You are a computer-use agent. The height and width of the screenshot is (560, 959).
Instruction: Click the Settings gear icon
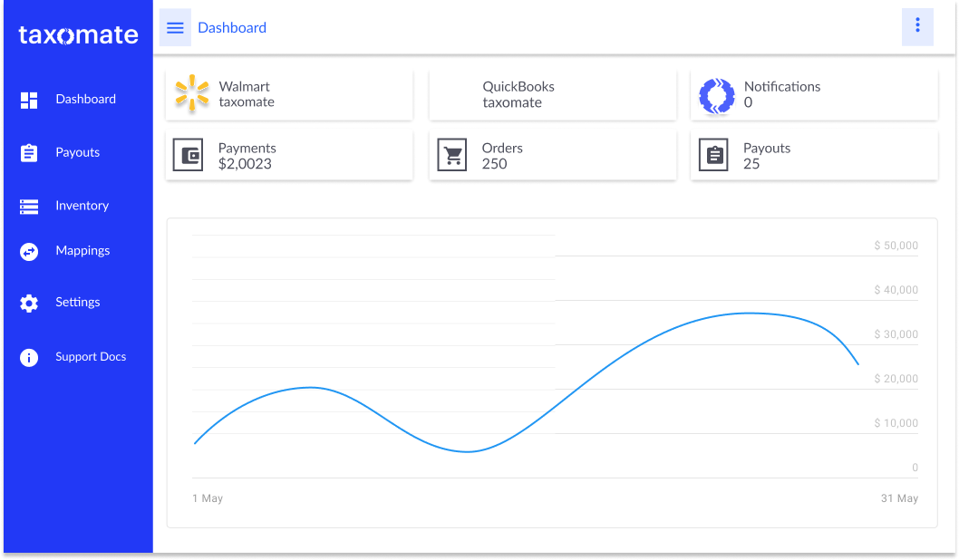[29, 304]
